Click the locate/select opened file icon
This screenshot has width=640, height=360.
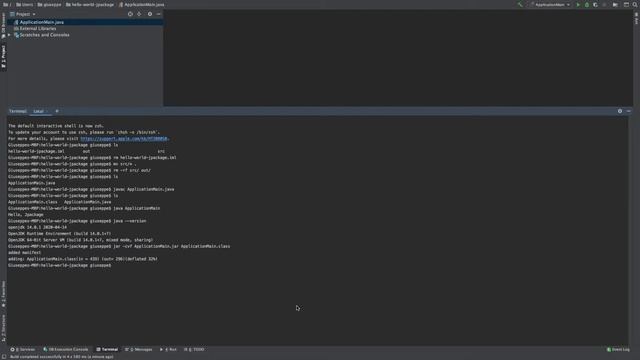click(130, 14)
